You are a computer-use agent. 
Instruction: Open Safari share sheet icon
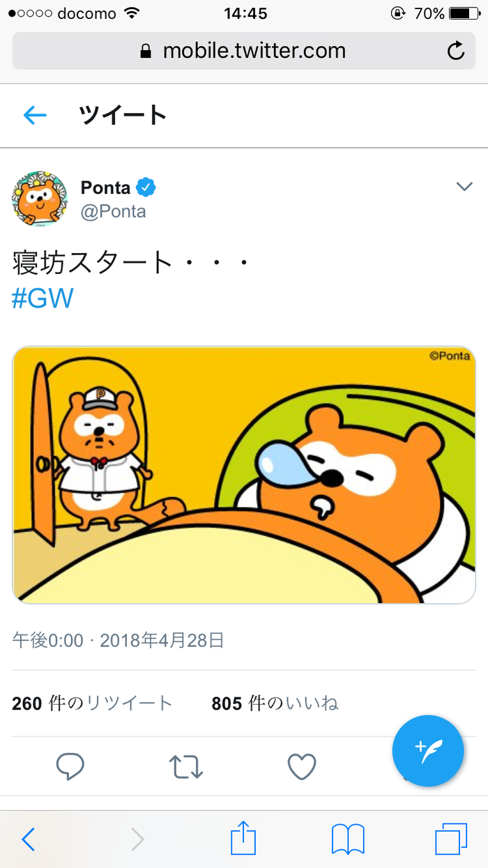[243, 838]
